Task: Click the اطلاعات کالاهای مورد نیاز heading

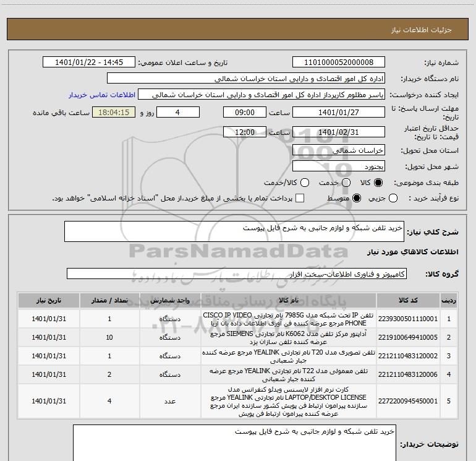Action: pyautogui.click(x=413, y=252)
